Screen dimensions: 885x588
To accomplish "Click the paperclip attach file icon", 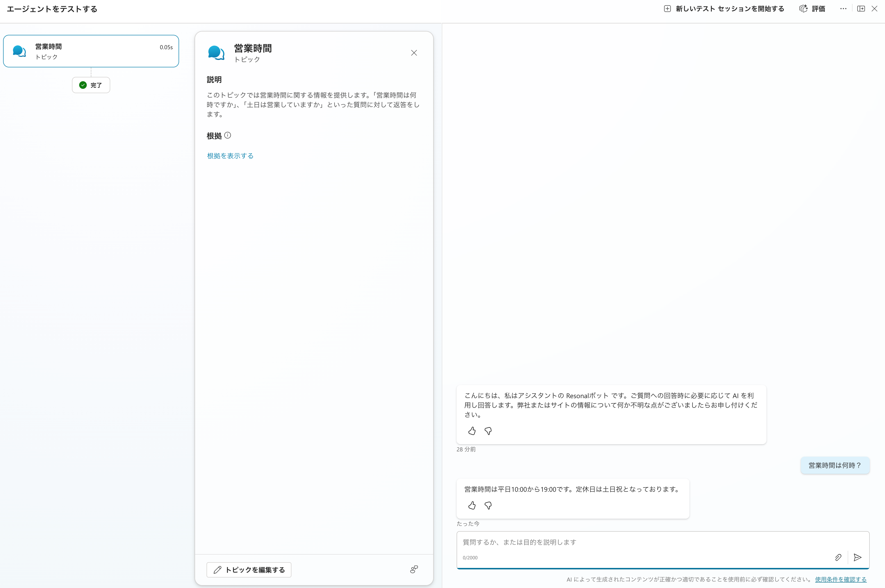I will point(838,557).
